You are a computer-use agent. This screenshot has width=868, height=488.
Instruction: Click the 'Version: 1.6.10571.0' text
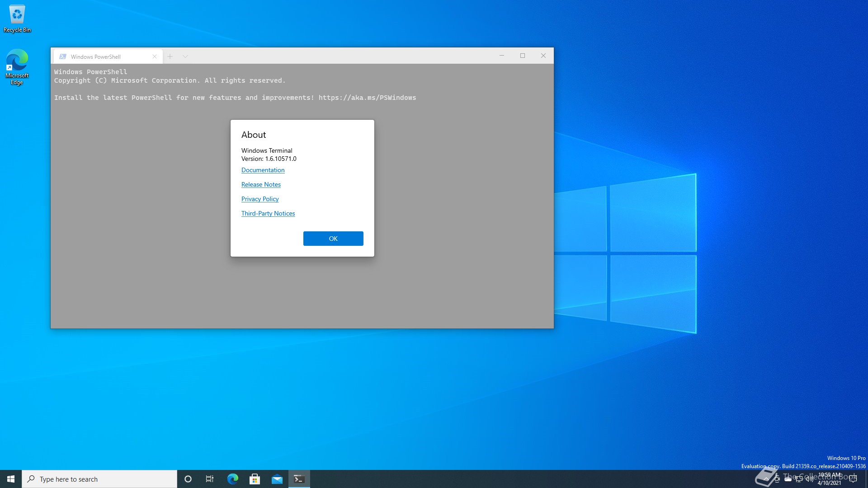tap(269, 159)
